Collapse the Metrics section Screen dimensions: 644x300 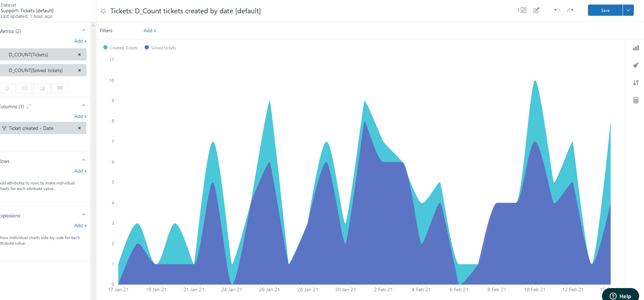tap(84, 30)
